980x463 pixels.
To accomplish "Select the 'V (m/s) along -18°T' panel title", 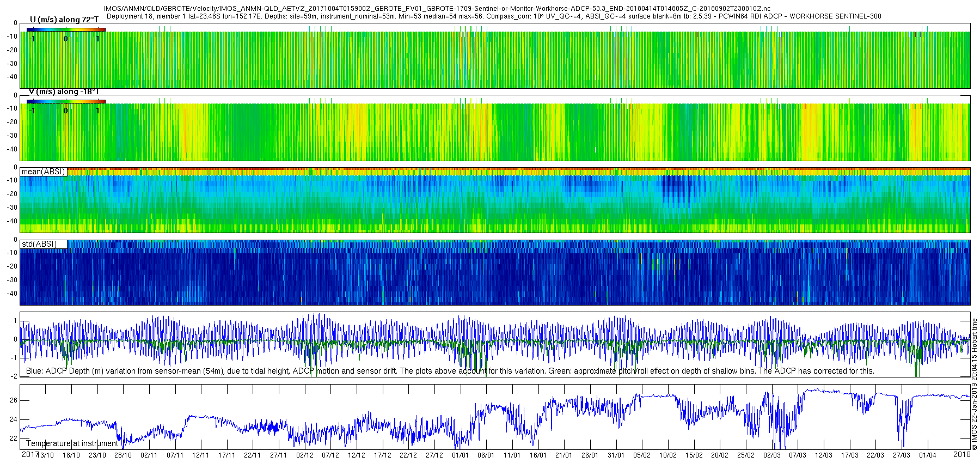I will coord(64,92).
